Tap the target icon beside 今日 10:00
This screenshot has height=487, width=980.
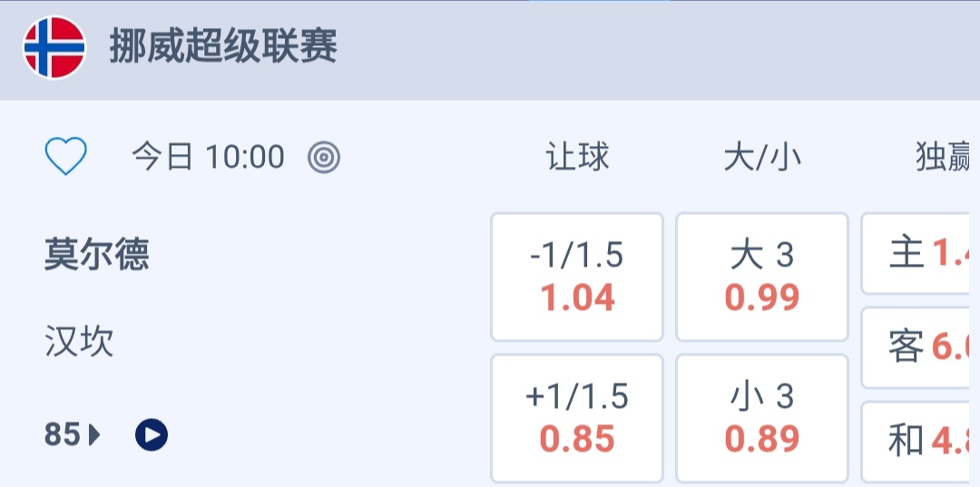click(324, 158)
